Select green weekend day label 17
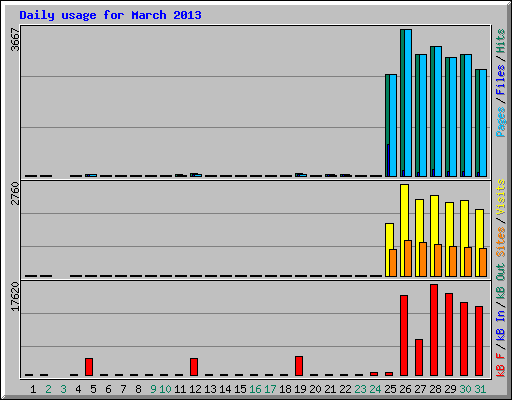512x400 pixels. coord(270,389)
